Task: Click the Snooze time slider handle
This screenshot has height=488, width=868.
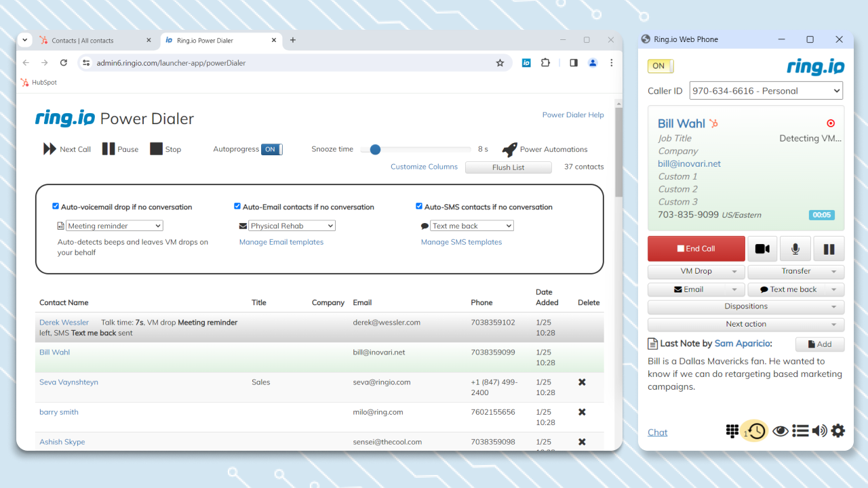Action: pos(375,149)
